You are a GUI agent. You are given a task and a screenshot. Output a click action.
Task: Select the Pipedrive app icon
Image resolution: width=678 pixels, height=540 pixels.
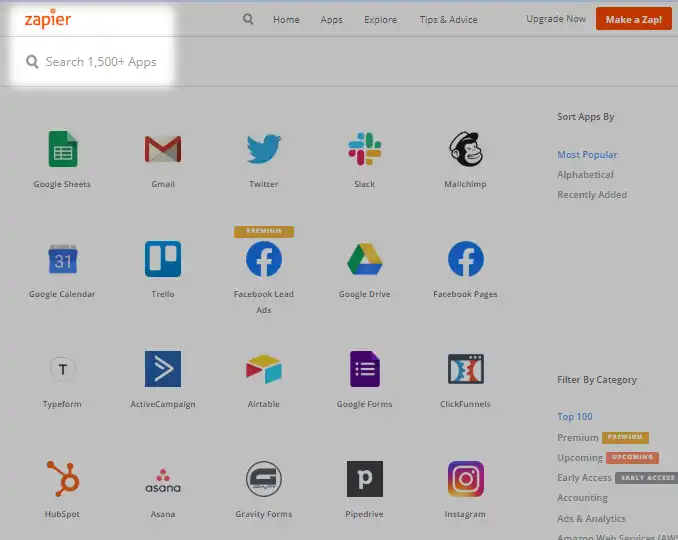365,479
